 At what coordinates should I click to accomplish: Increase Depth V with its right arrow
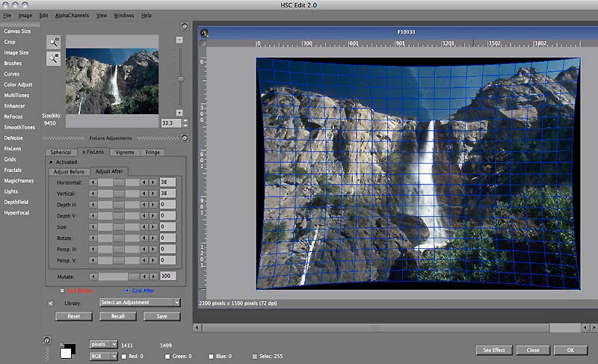[x=153, y=216]
